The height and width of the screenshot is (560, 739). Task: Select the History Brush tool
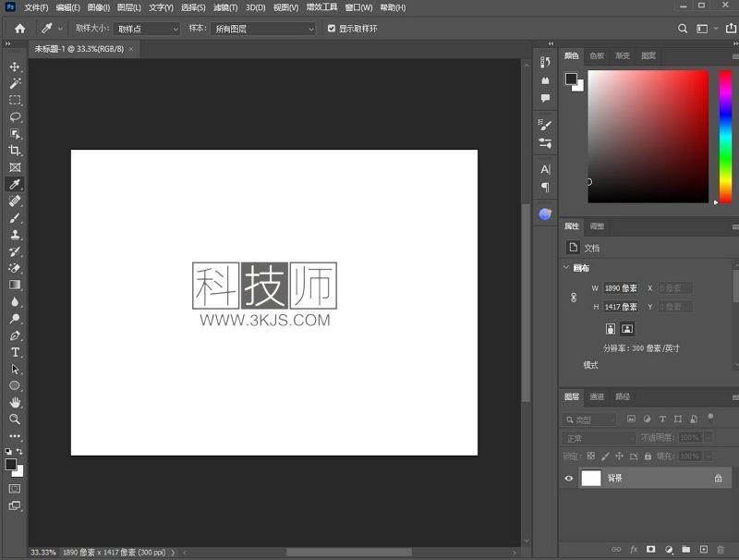tap(15, 251)
